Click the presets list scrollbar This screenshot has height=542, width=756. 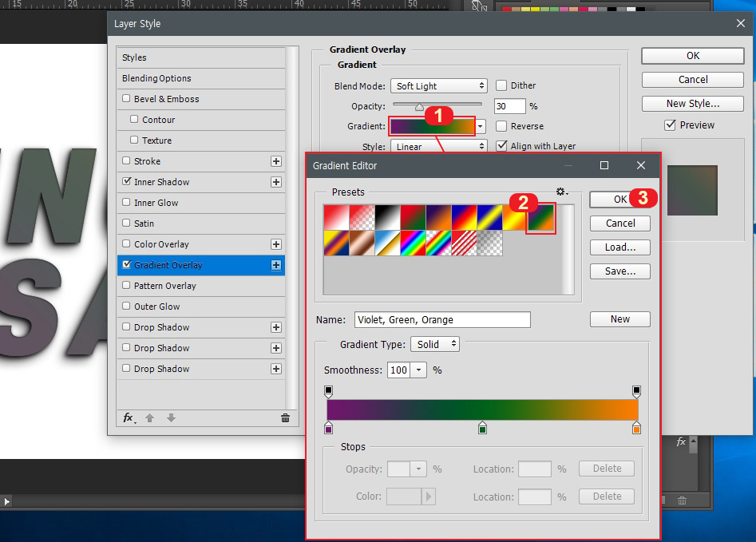coord(568,249)
